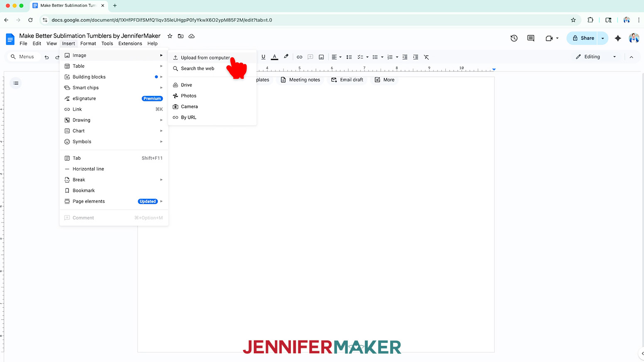The width and height of the screenshot is (644, 362).
Task: Click the insert link toolbar icon
Action: coord(300,57)
